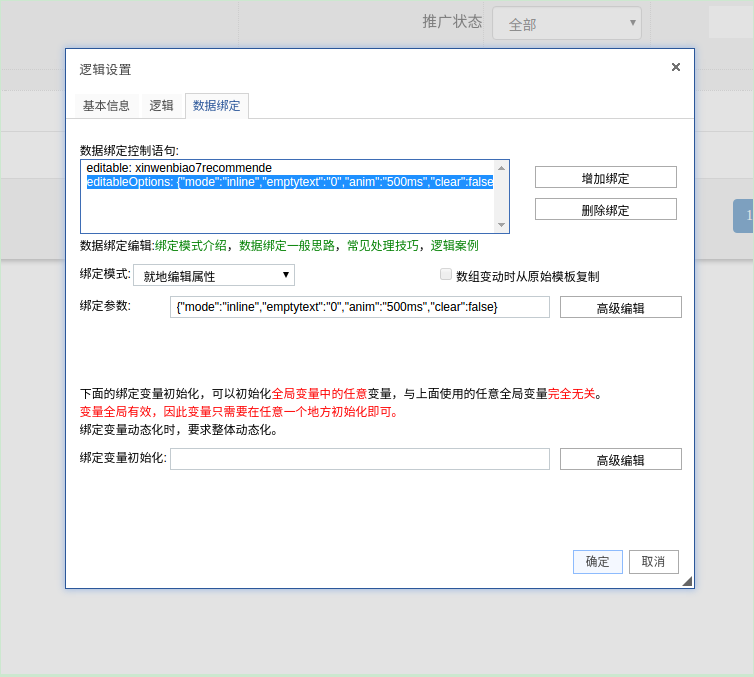Confirm with the 确定 button

(x=598, y=562)
